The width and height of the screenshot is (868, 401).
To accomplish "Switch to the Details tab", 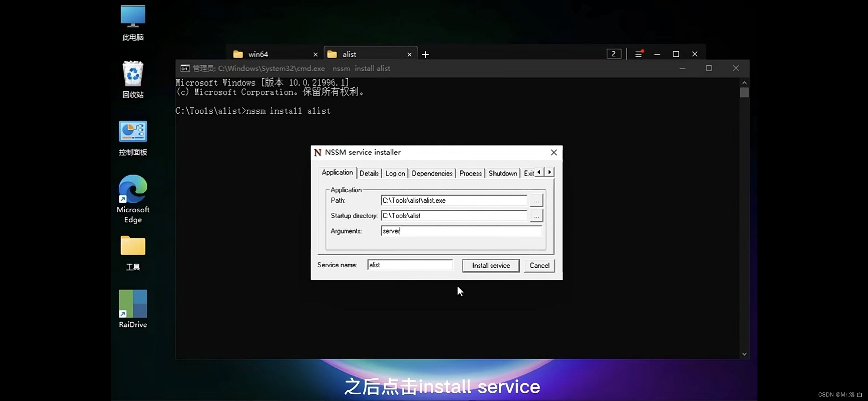I will 369,173.
